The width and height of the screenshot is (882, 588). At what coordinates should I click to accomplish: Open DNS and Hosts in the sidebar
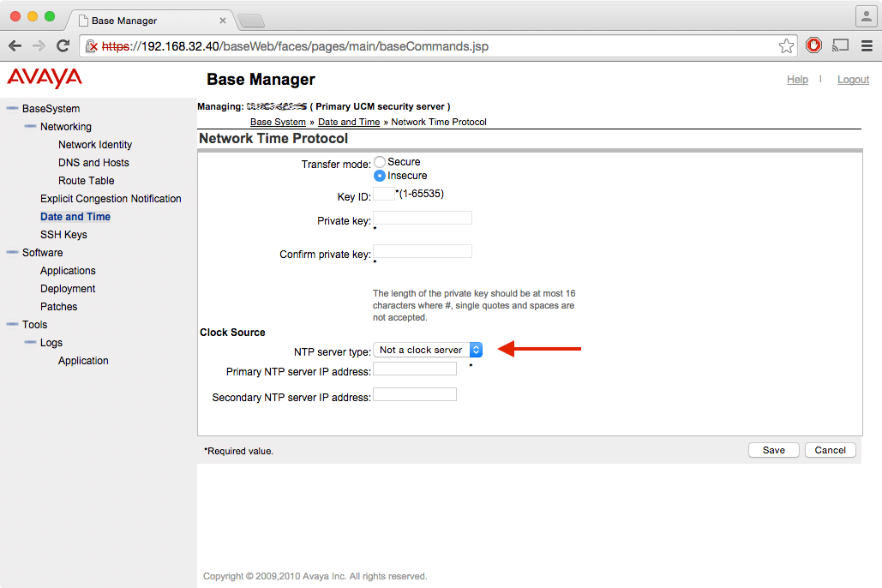(x=93, y=163)
